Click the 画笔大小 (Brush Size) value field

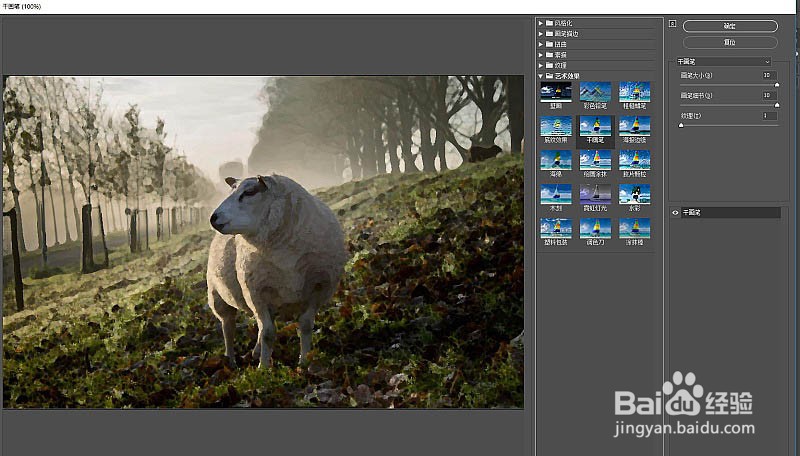pos(769,75)
